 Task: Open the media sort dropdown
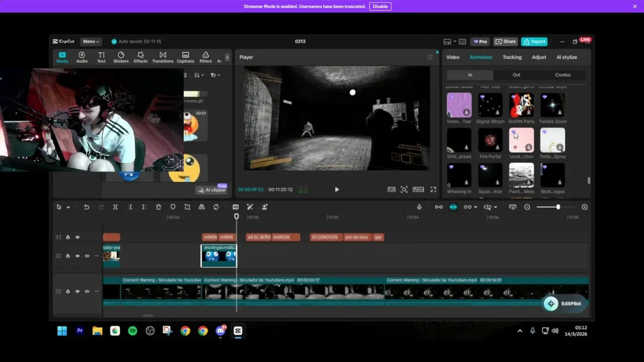pyautogui.click(x=199, y=75)
